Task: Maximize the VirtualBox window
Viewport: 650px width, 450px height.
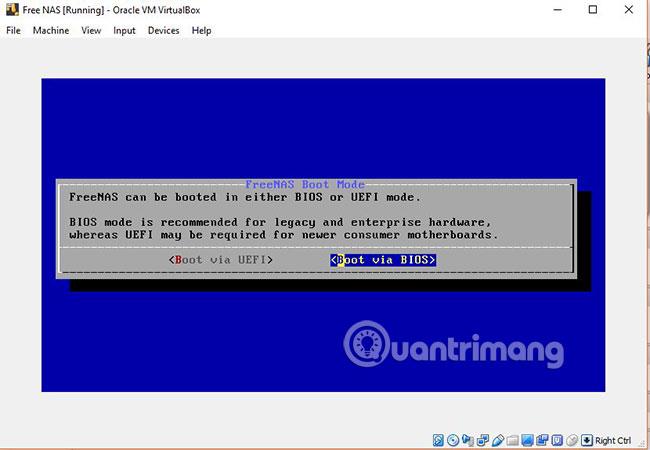Action: pyautogui.click(x=593, y=10)
